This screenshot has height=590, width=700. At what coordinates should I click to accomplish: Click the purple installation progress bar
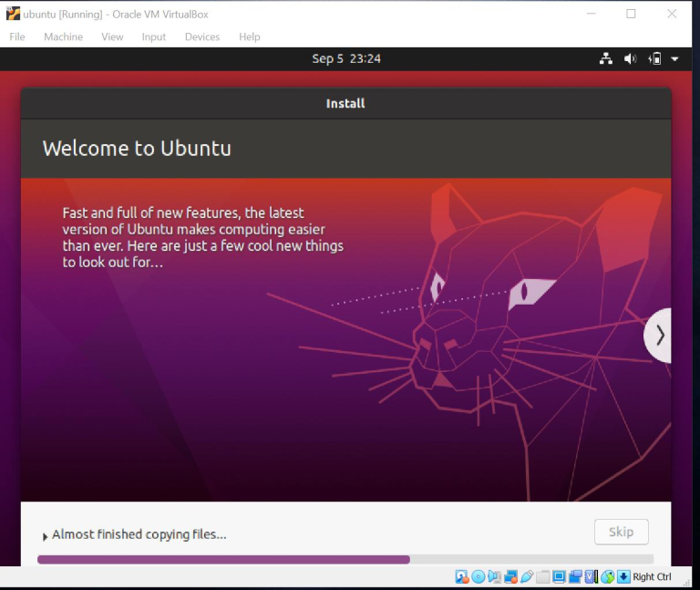click(223, 559)
